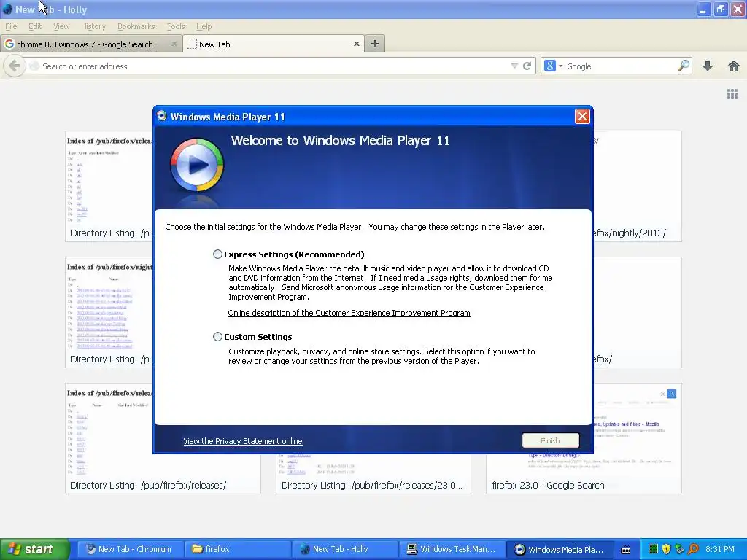Open the View the Privacy Statement online link

pos(242,441)
